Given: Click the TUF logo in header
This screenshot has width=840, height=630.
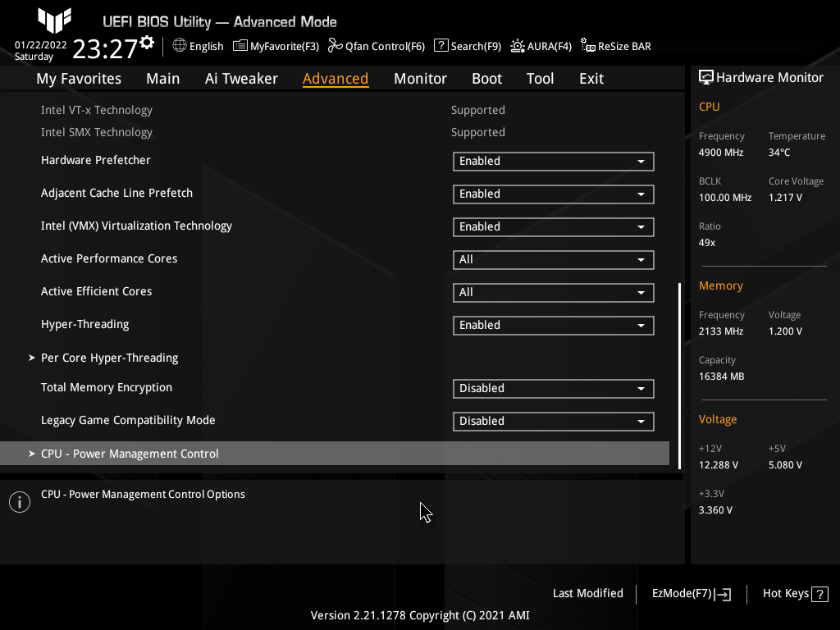Looking at the screenshot, I should [54, 21].
